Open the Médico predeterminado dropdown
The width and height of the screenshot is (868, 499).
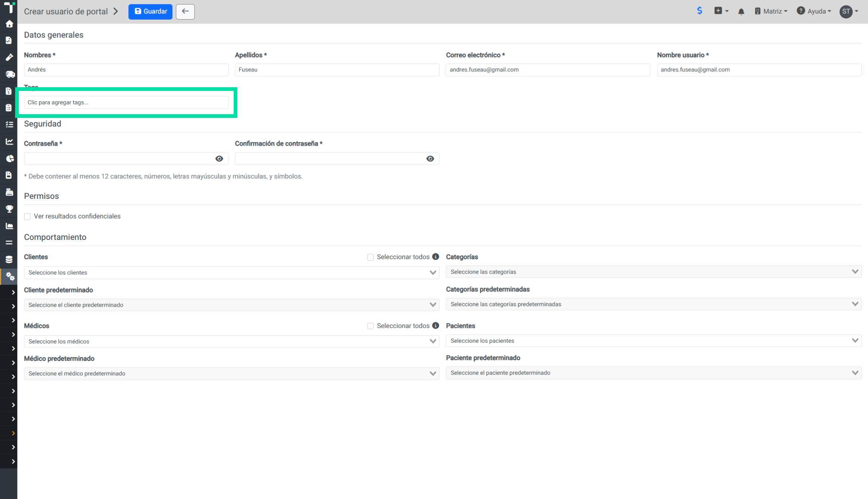(232, 373)
